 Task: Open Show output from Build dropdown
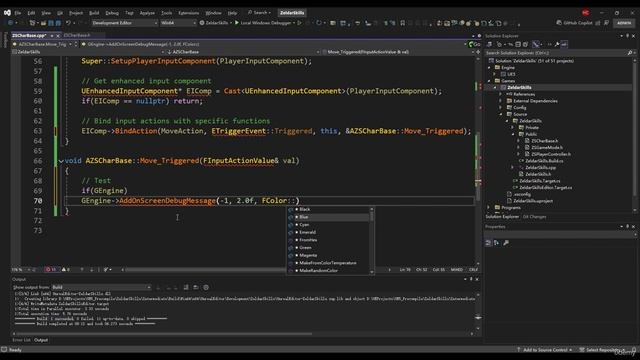point(101,287)
